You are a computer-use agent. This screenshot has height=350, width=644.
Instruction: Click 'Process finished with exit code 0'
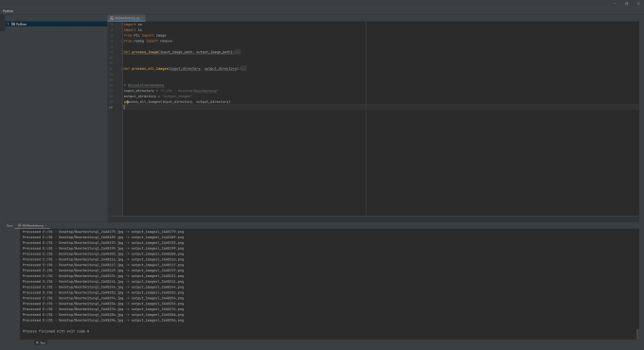point(56,331)
